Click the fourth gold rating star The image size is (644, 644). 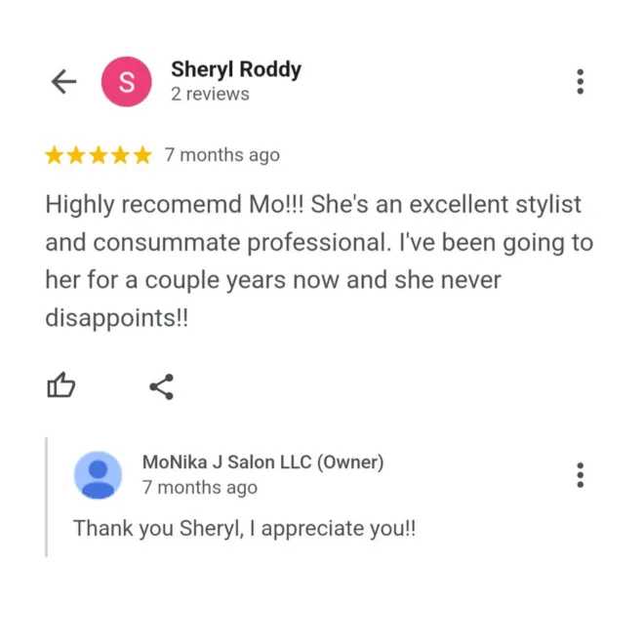click(x=120, y=155)
